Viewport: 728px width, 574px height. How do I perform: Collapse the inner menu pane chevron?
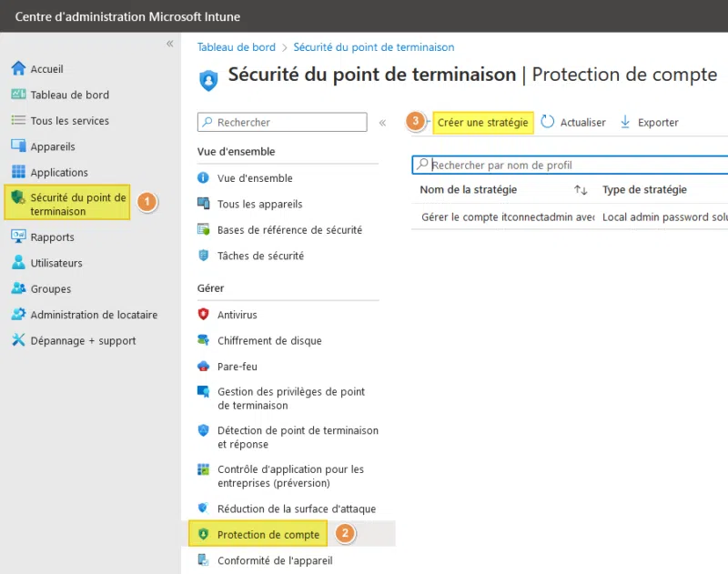[383, 122]
